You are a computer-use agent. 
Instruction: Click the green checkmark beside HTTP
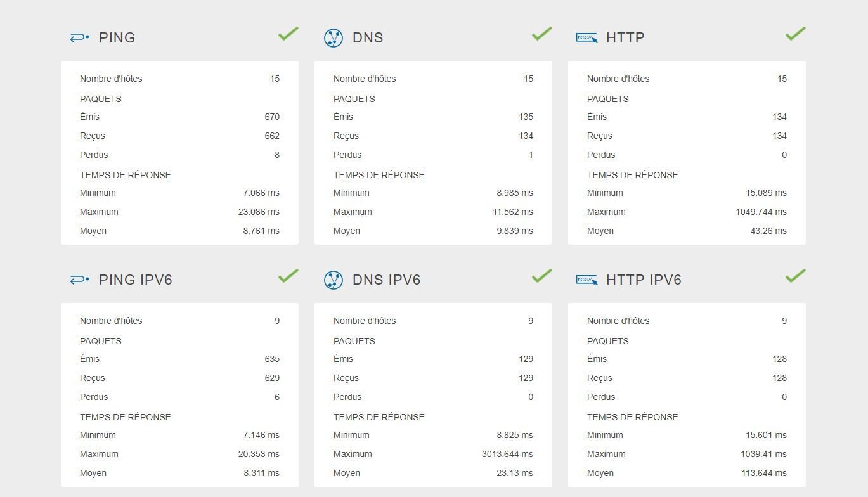(x=795, y=34)
